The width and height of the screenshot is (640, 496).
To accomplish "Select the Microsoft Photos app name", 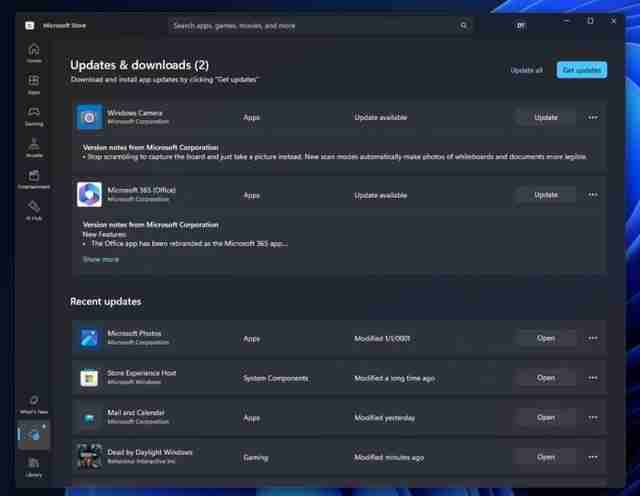I will pyautogui.click(x=134, y=334).
